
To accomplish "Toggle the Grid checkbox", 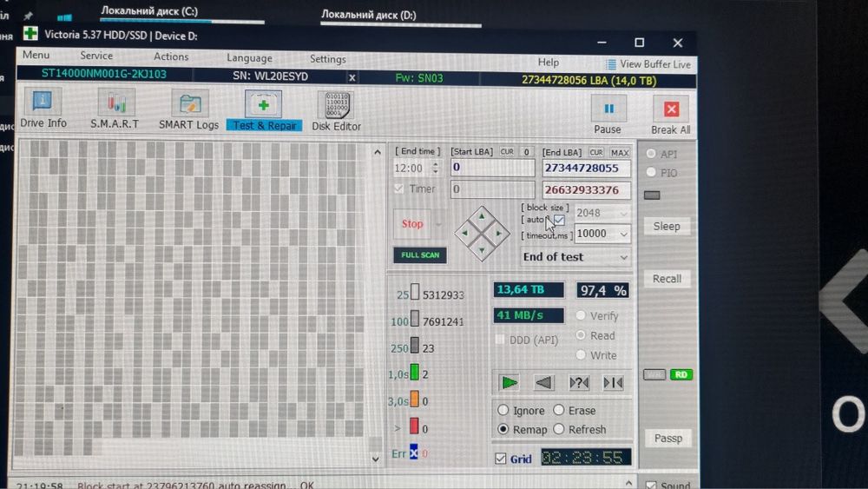I will tap(501, 459).
